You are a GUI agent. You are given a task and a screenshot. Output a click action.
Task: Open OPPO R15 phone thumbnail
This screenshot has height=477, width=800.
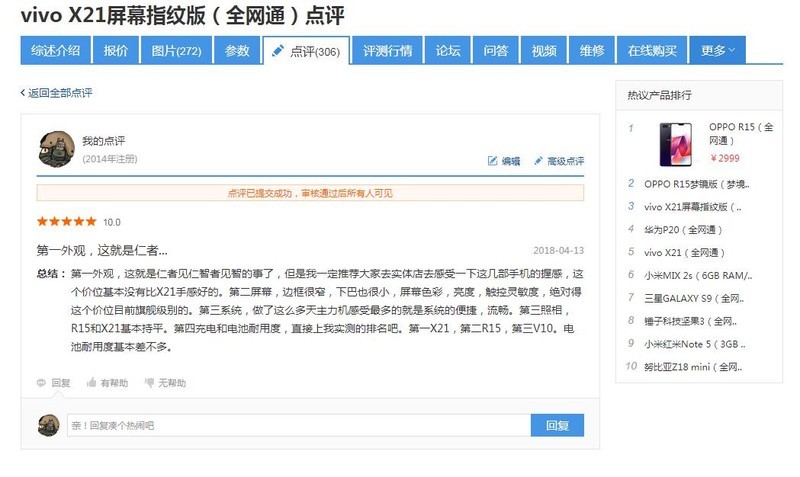(675, 144)
